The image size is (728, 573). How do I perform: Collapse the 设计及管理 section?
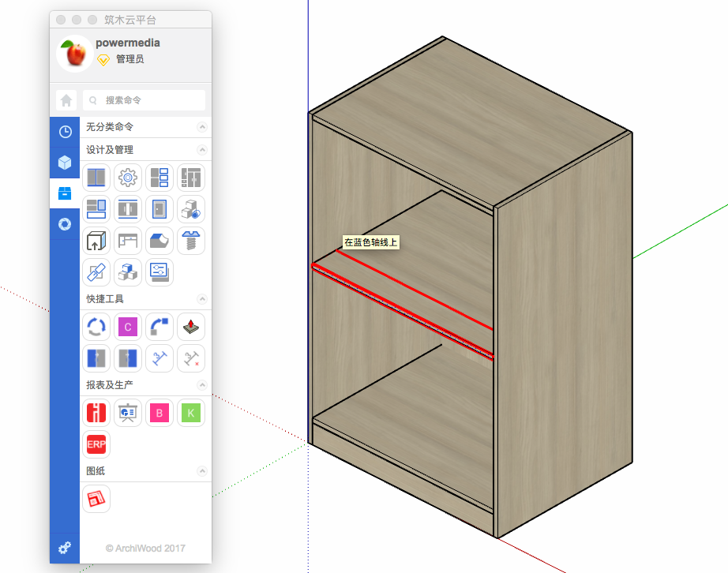click(x=202, y=150)
